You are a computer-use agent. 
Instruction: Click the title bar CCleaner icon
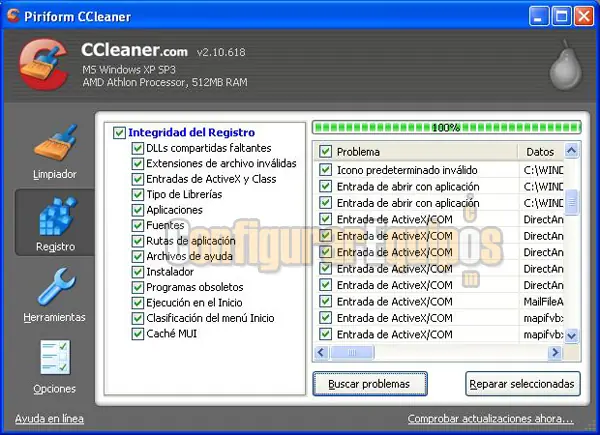coord(13,16)
